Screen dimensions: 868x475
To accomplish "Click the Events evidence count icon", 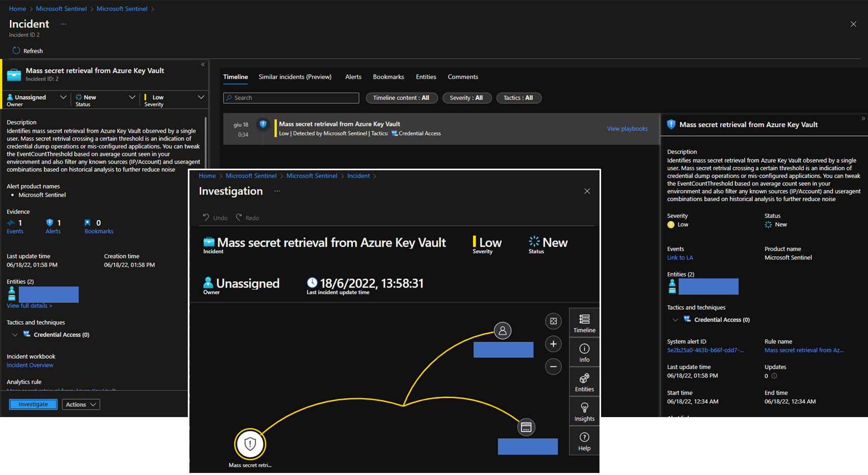I will [11, 223].
